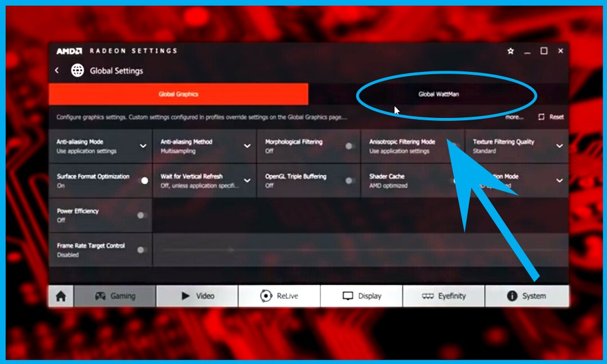Open the Video section

pos(197,296)
